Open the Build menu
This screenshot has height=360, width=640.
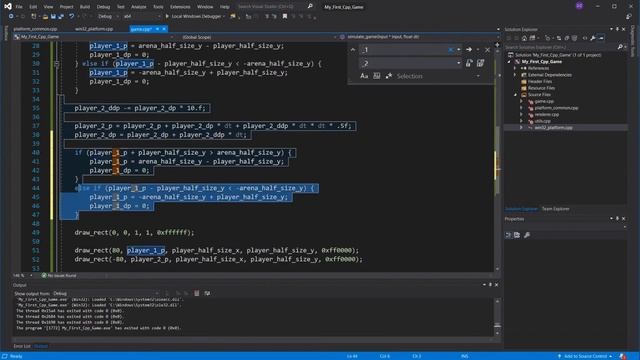(x=85, y=7)
